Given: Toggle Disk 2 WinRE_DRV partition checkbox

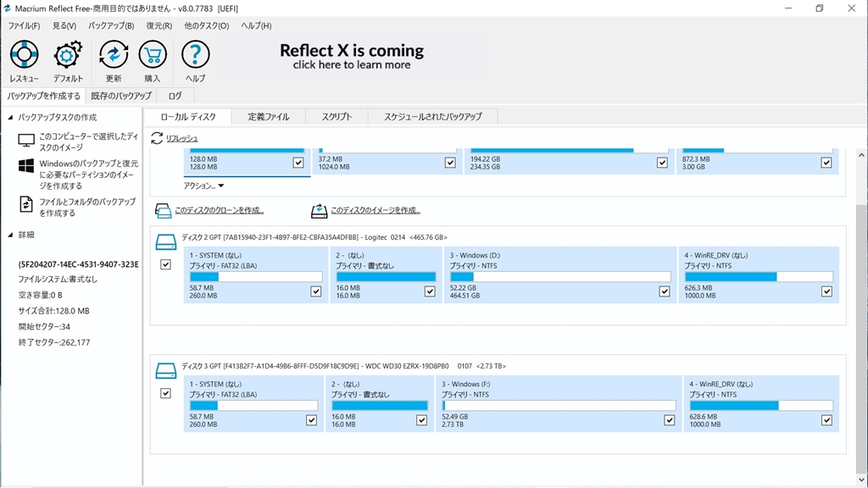Looking at the screenshot, I should [x=826, y=291].
